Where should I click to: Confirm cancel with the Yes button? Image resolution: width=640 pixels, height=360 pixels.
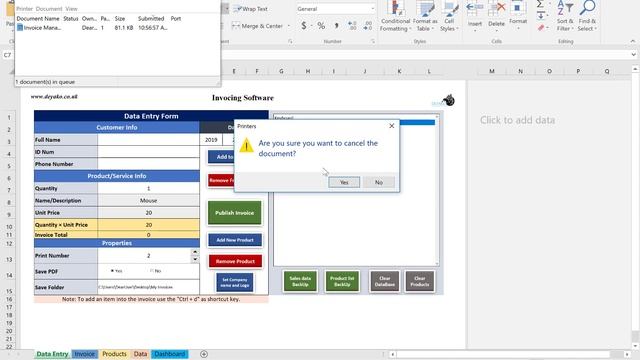(x=344, y=182)
